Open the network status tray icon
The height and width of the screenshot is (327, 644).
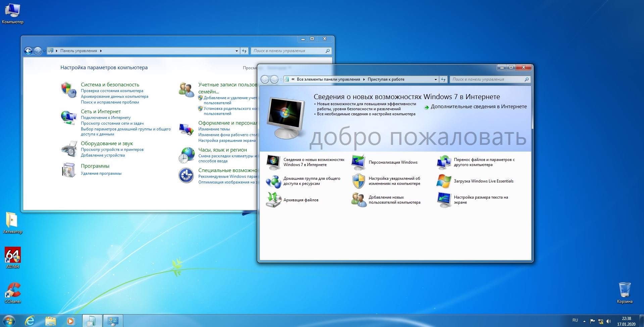tap(600, 322)
